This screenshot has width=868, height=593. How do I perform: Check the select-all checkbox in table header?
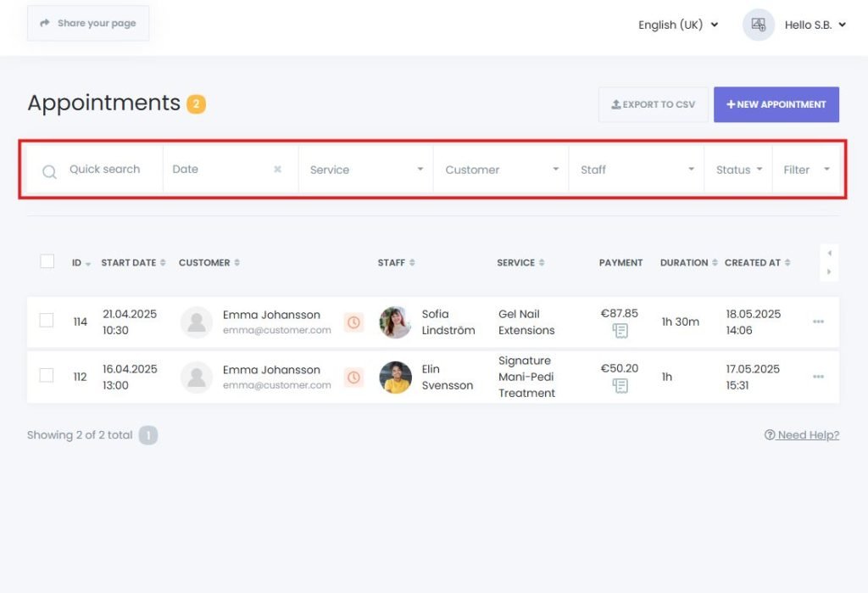(x=47, y=261)
